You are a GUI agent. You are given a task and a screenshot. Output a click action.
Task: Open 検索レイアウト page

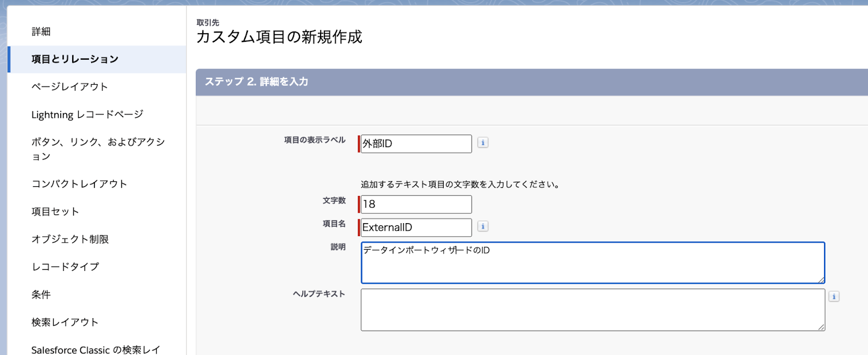65,322
